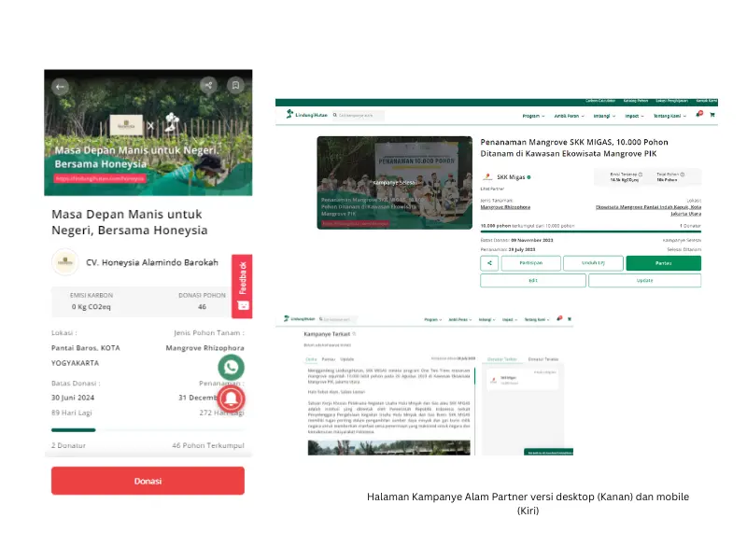The height and width of the screenshot is (560, 747).
Task: Click the share icon button beside Partisipan
Action: point(489,263)
